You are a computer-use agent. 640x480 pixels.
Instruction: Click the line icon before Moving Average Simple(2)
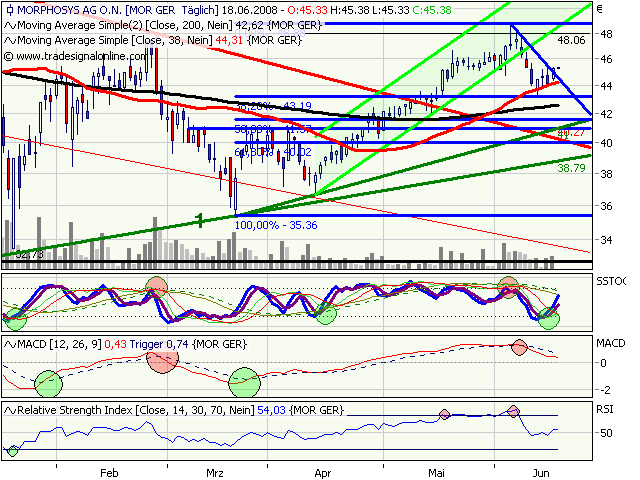pos(10,25)
